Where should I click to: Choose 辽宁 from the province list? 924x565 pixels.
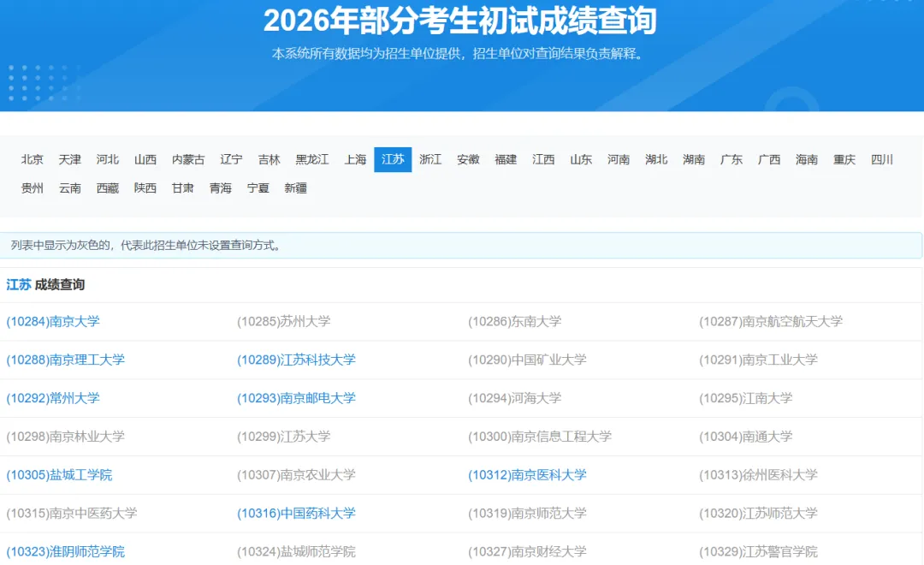coord(232,160)
